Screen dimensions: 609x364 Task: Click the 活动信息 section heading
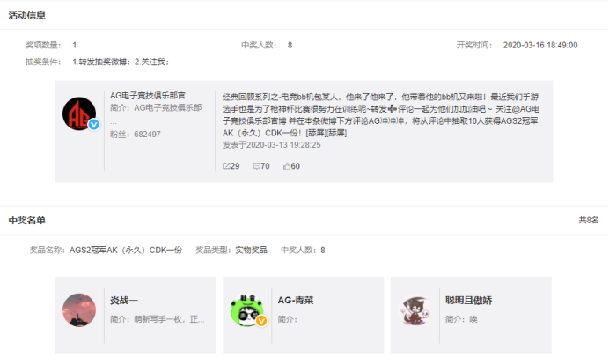[26, 16]
